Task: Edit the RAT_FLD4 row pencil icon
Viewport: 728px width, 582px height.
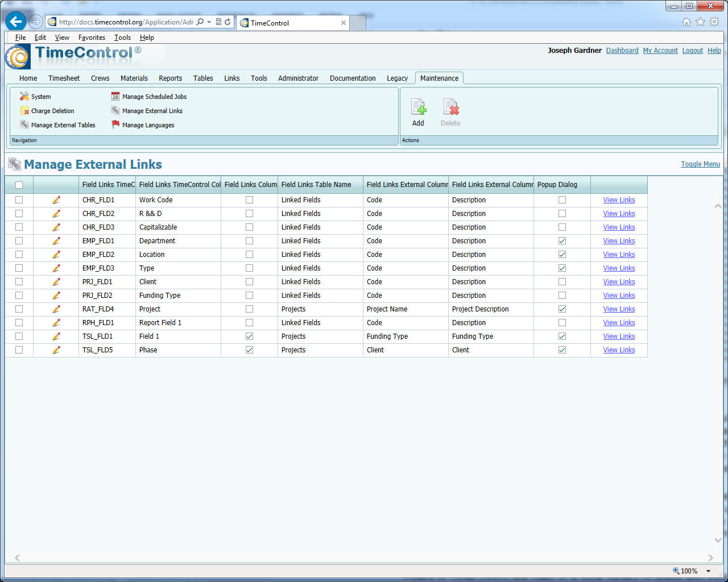Action: (x=56, y=309)
